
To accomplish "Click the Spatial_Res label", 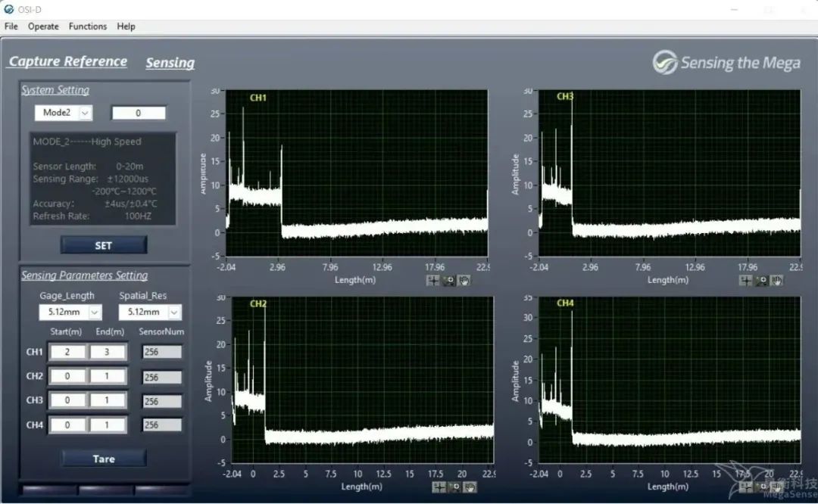I will tap(143, 296).
